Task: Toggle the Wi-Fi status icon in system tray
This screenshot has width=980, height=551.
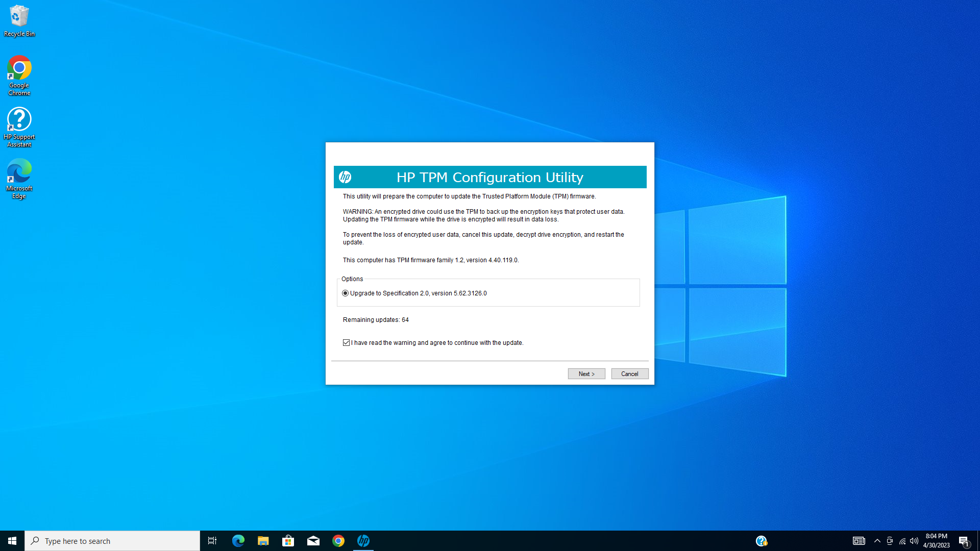Action: pos(901,541)
